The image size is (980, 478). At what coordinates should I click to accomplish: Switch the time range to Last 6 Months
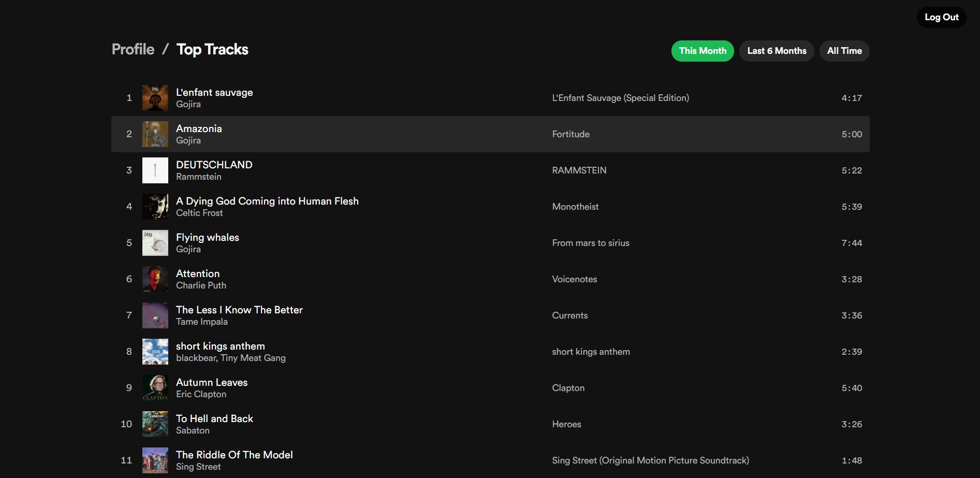(x=776, y=51)
